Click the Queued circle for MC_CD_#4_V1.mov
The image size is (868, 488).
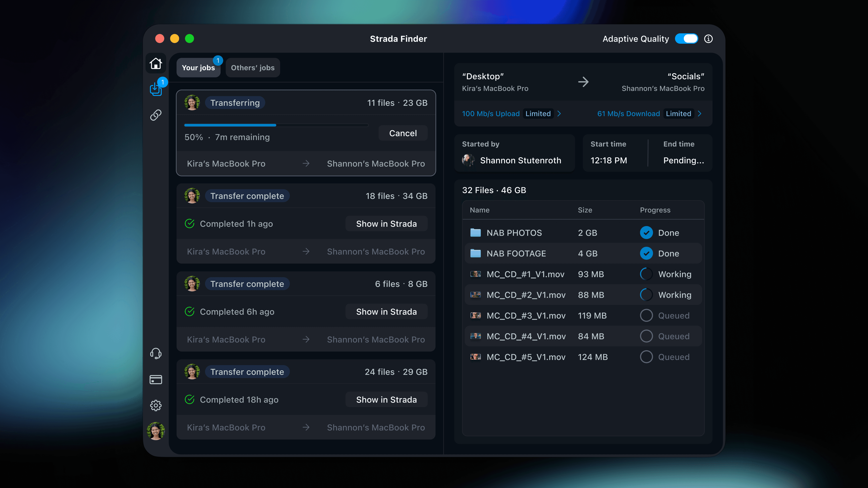coord(646,336)
